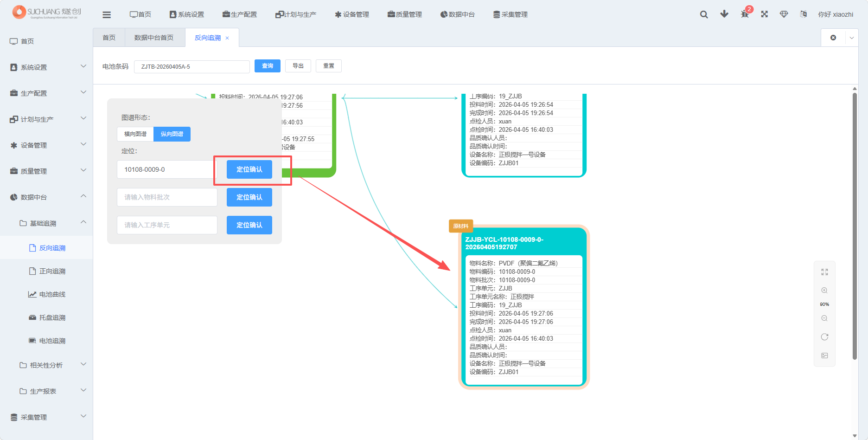Screen dimensions: 868x440
Task: Click the 请输入工序单元 input field
Action: tap(167, 225)
